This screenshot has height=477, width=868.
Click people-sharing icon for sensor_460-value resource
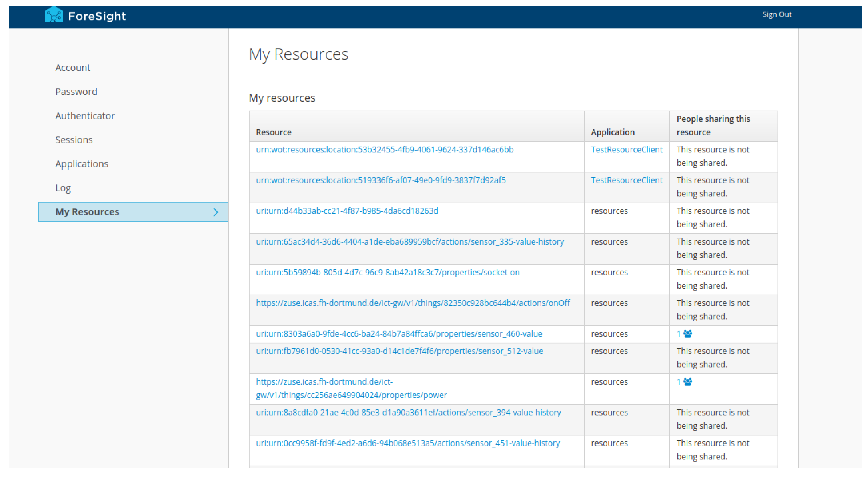click(x=687, y=334)
